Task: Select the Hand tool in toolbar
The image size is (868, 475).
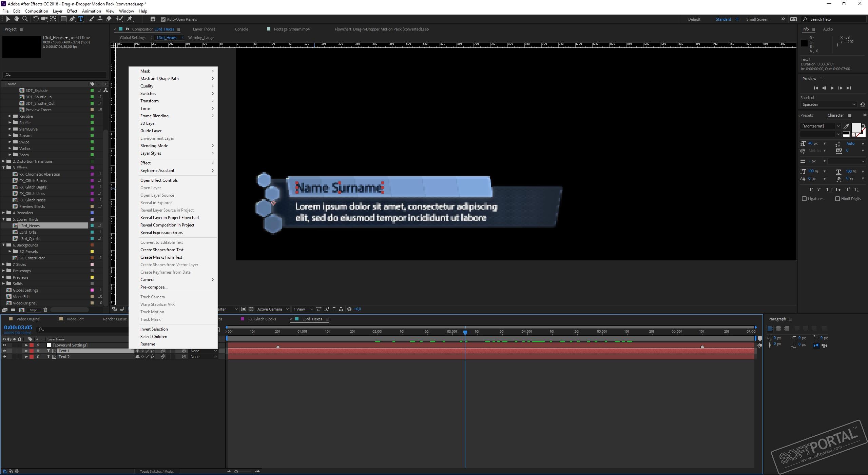Action: click(16, 19)
